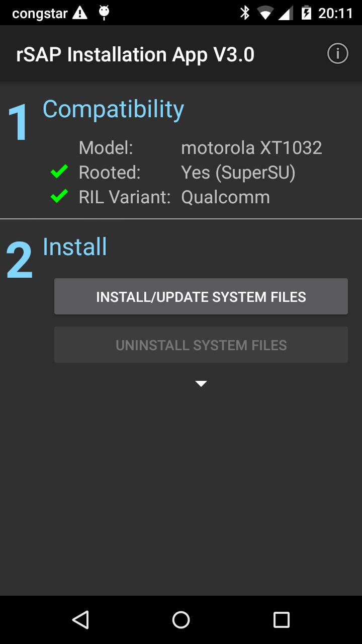
Task: Tap the battery charging icon
Action: tap(306, 13)
